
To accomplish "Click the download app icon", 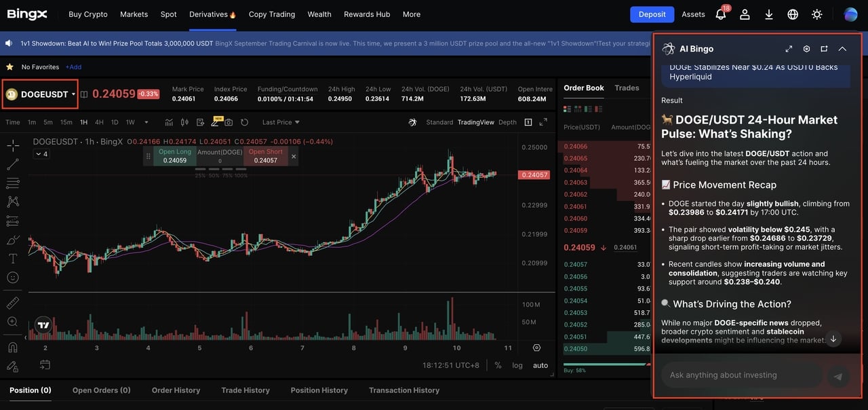I will (768, 14).
